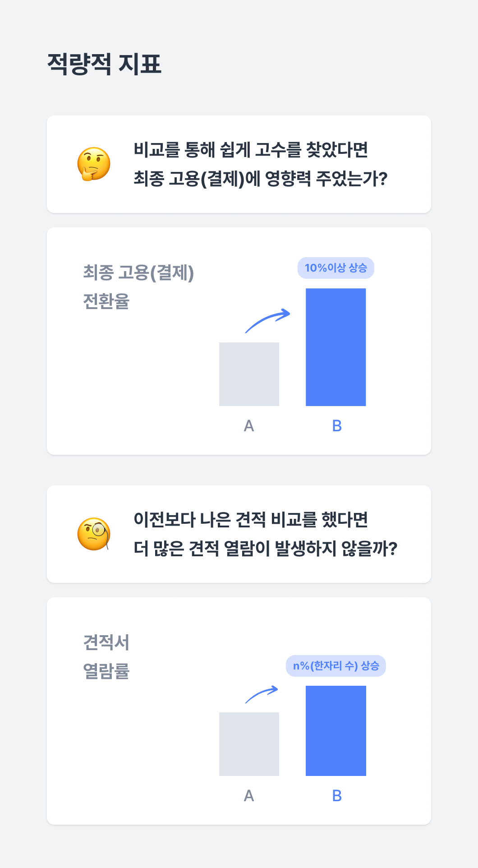Select the 'n%(한자리 수) 상승' badge
Image resolution: width=478 pixels, height=868 pixels.
(336, 666)
